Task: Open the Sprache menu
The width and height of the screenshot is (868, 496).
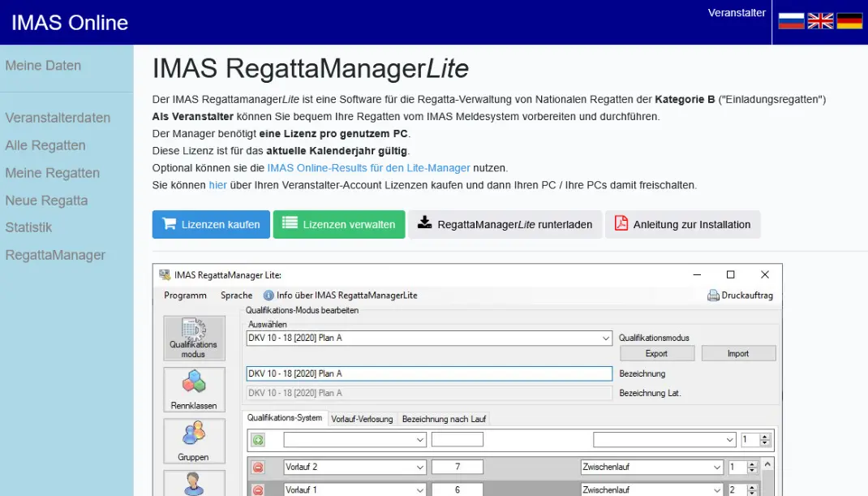Action: pyautogui.click(x=236, y=295)
